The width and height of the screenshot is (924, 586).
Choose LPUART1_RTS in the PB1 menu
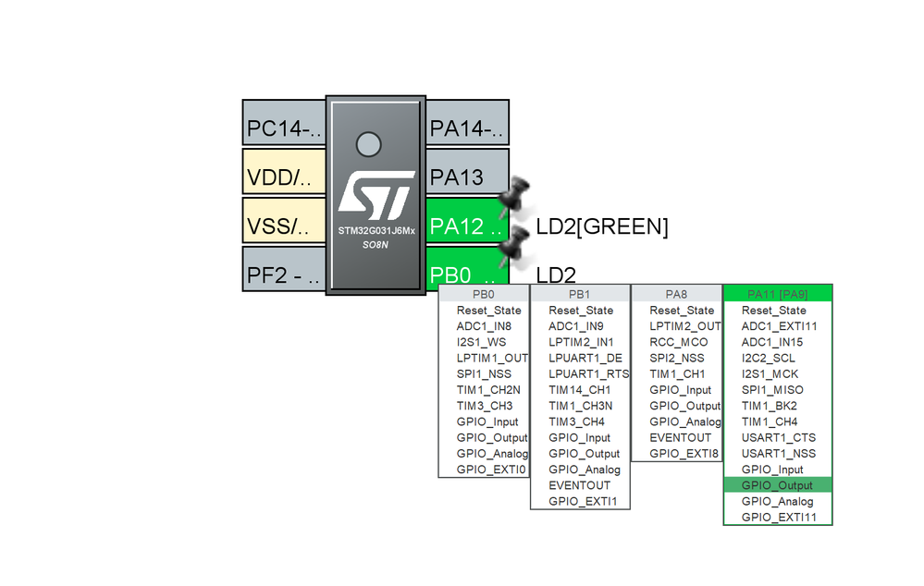coord(581,374)
